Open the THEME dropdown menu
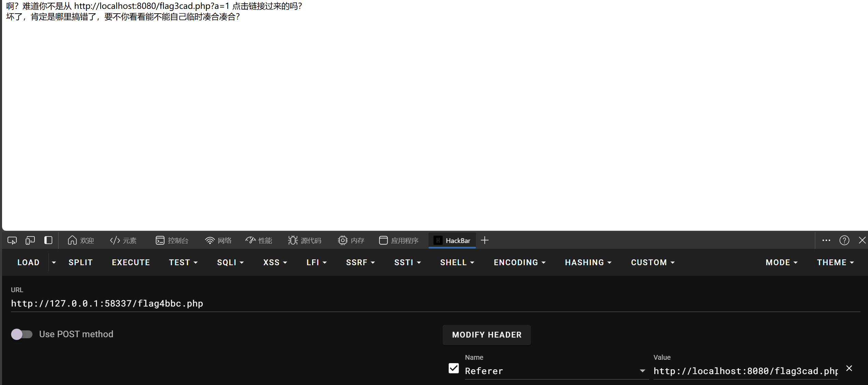The height and width of the screenshot is (385, 868). click(x=835, y=262)
